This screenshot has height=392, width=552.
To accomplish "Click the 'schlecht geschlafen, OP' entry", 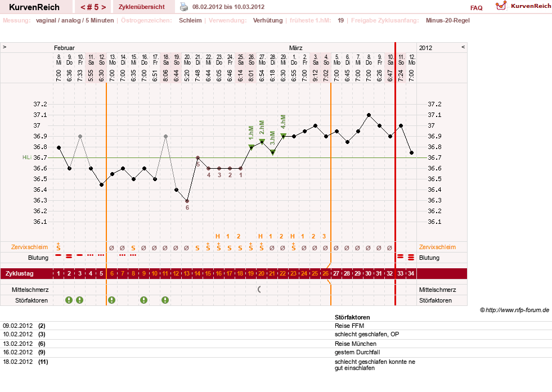I will coord(367,334).
